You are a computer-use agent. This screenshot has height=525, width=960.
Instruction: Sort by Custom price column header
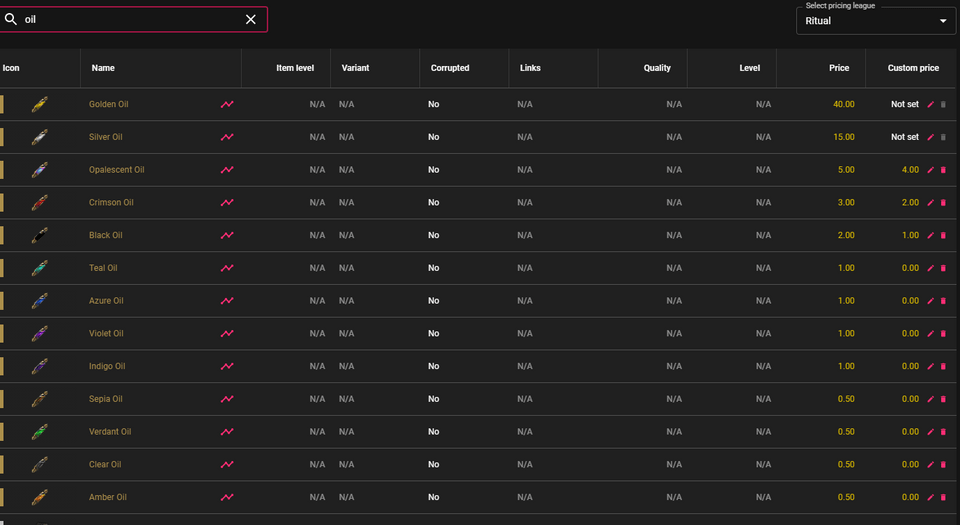[913, 68]
